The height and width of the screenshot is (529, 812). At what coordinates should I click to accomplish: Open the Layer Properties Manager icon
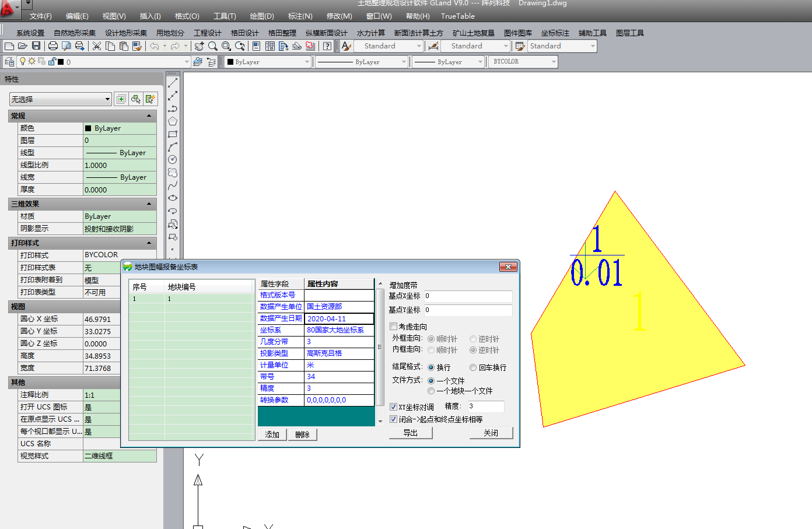(x=9, y=62)
